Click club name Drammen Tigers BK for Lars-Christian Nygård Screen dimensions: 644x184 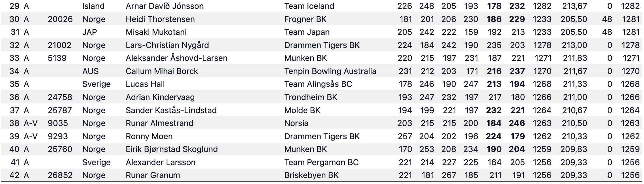coord(322,45)
